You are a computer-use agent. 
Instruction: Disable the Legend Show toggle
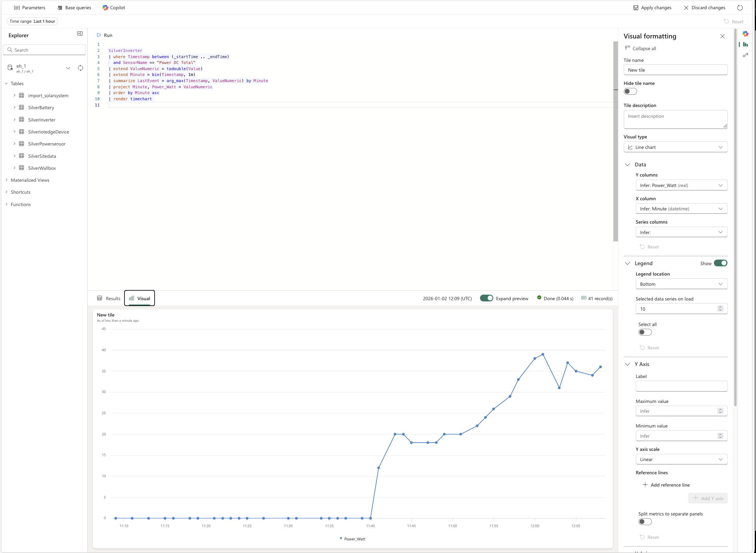(x=720, y=263)
